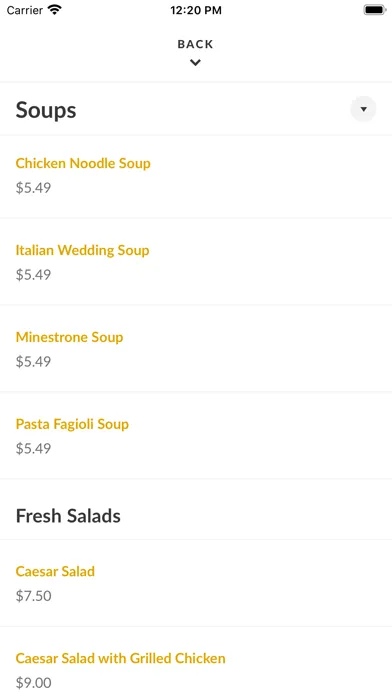
Task: Select Caesar Salad with Grilled Chicken
Action: pyautogui.click(x=121, y=658)
